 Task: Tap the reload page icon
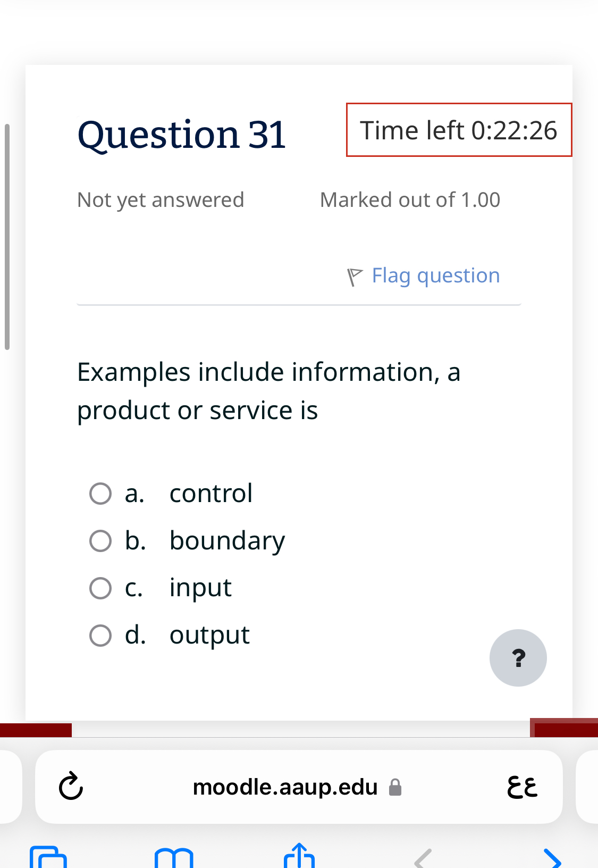(x=71, y=787)
